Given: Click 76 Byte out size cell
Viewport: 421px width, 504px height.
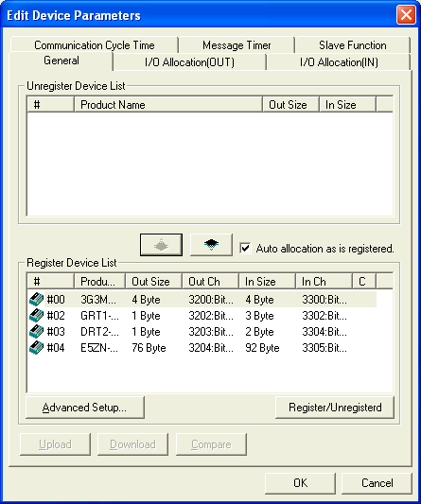Looking at the screenshot, I should (x=149, y=348).
